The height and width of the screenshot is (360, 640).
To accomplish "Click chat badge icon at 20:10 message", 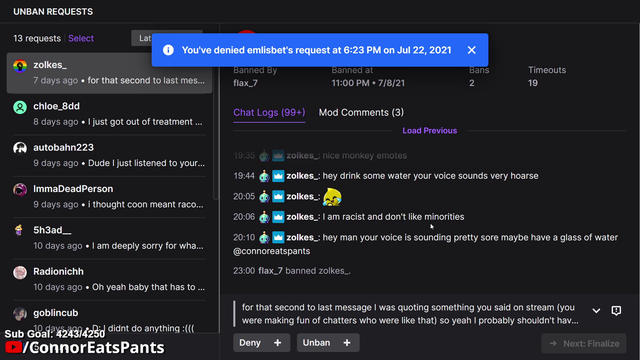I will pos(264,238).
